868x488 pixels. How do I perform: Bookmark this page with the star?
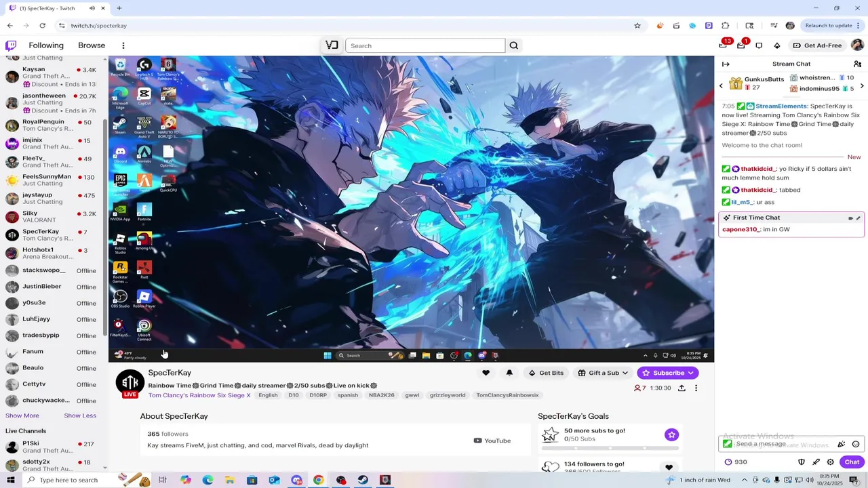click(x=637, y=26)
